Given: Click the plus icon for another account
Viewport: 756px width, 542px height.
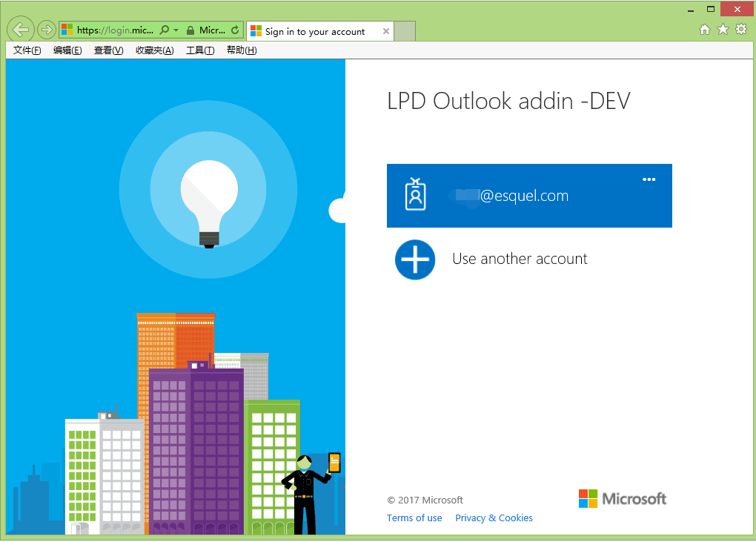Looking at the screenshot, I should pyautogui.click(x=415, y=260).
